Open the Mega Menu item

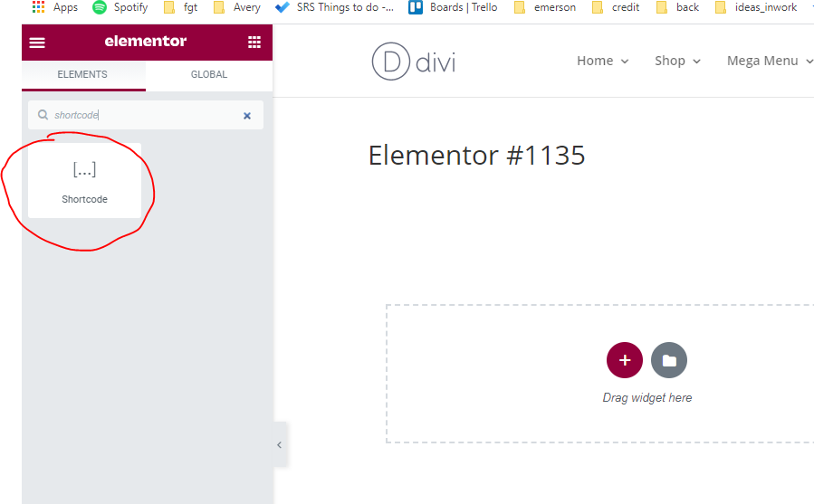point(762,61)
